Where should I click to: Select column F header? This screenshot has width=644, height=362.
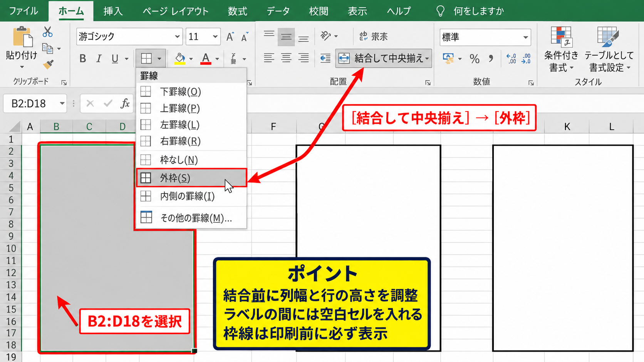pos(273,127)
